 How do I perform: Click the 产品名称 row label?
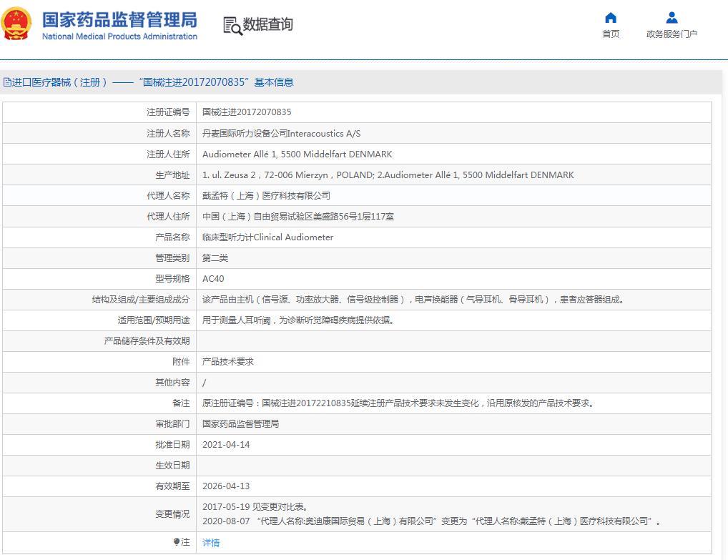pyautogui.click(x=172, y=237)
